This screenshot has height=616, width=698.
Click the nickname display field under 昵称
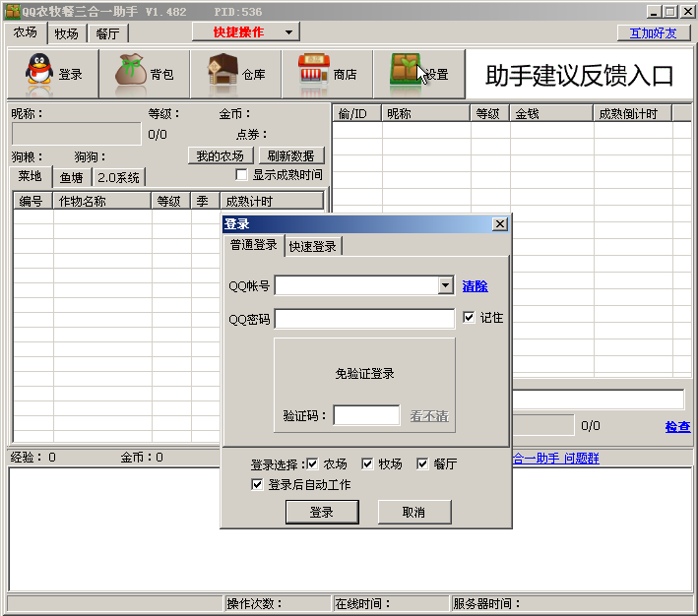point(77,134)
